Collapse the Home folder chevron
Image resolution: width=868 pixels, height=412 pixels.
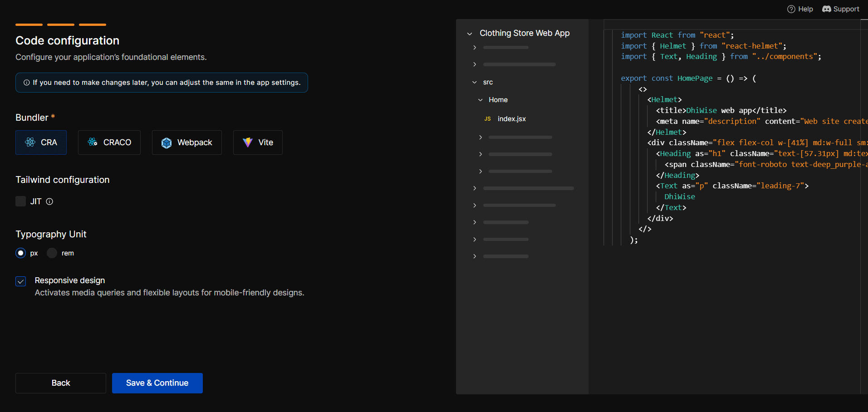(481, 100)
